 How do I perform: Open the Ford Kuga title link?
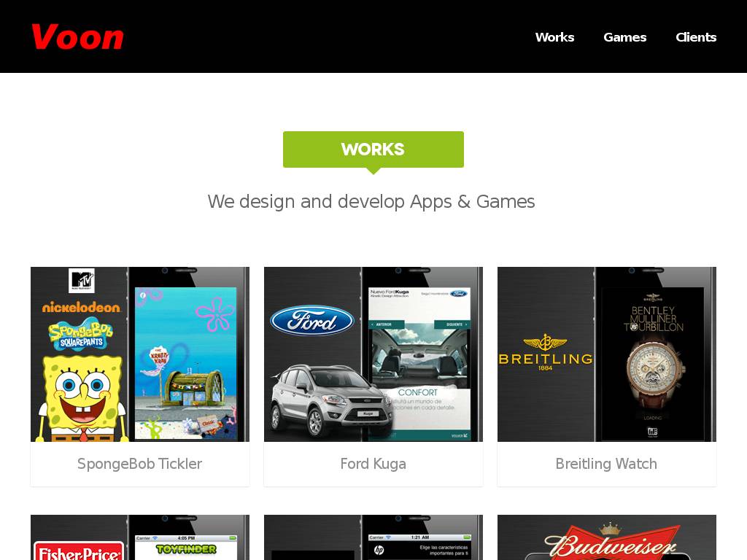[373, 463]
